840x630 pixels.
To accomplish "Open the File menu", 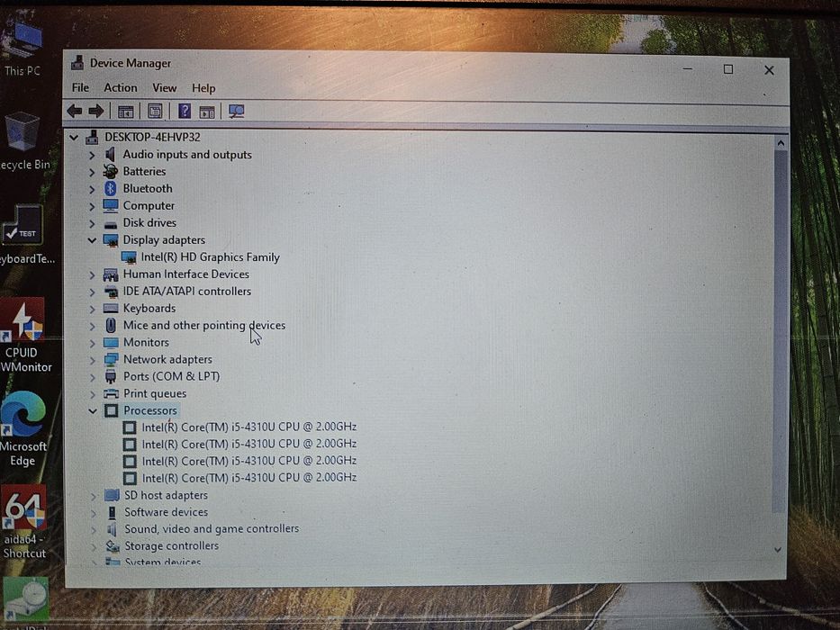I will [x=80, y=87].
